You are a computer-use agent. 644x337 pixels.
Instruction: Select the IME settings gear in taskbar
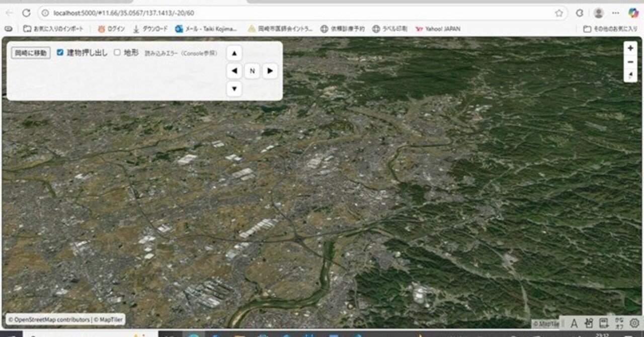[x=634, y=323]
